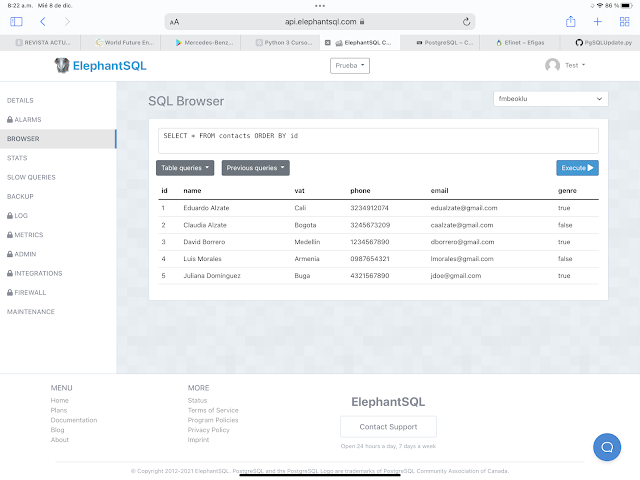The width and height of the screenshot is (640, 480).
Task: Click the genre column header
Action: click(x=567, y=191)
